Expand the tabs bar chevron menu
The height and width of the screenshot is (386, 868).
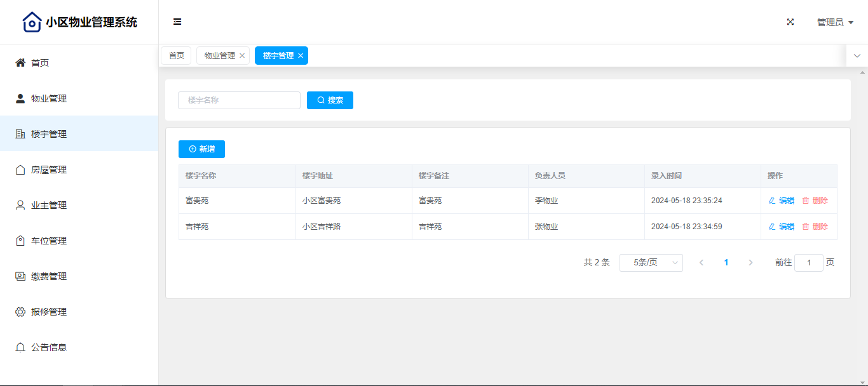857,56
